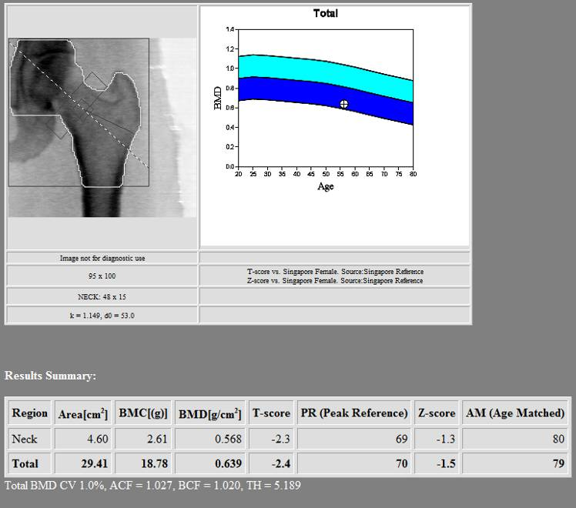Click the T-score Singapore Female reference line
This screenshot has width=576, height=508.
tap(335, 271)
